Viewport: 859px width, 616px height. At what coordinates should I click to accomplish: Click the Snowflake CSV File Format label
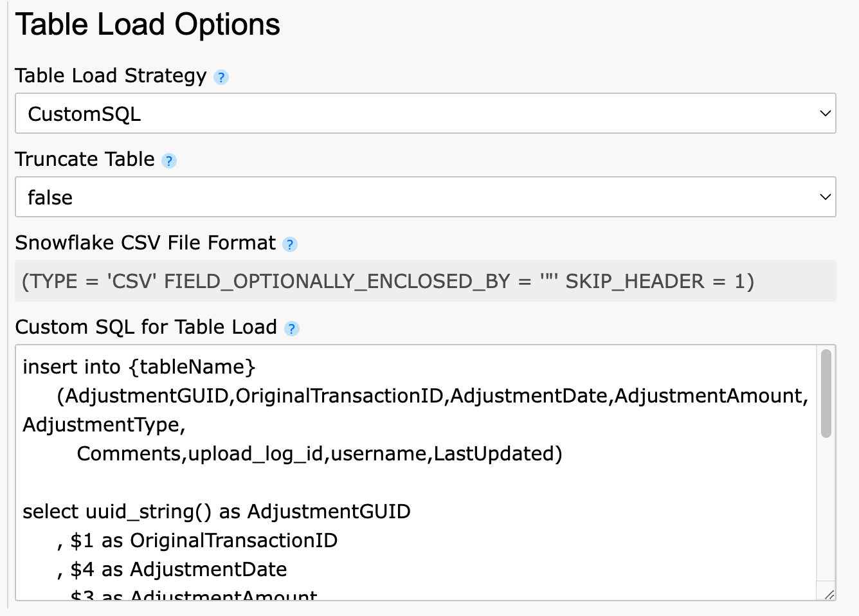[x=145, y=243]
